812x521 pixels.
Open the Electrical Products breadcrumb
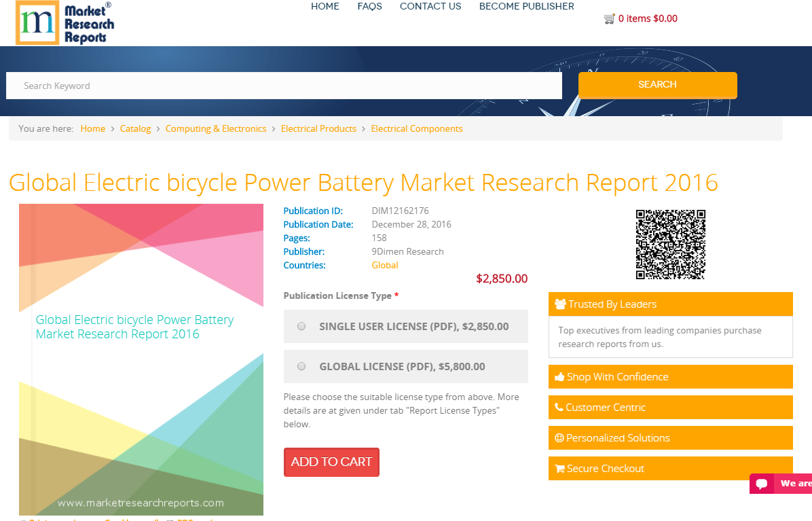click(318, 128)
